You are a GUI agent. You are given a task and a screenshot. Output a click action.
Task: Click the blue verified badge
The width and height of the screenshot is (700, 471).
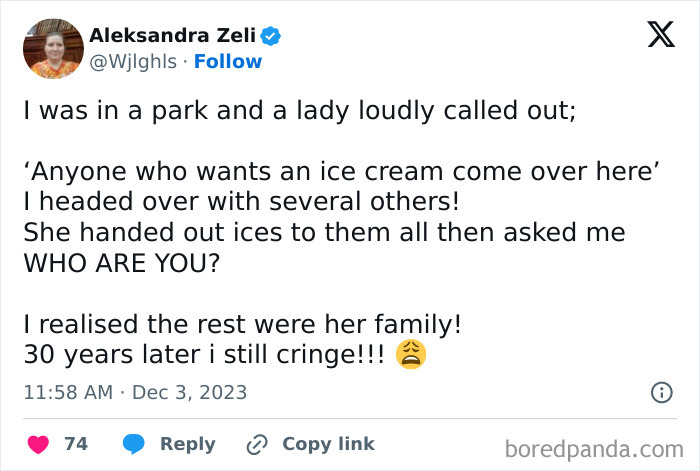pos(271,36)
